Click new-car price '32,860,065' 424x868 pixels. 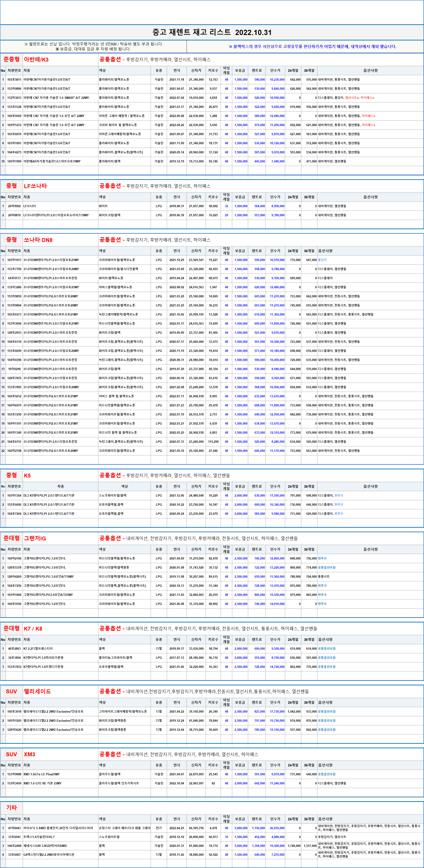196,595
